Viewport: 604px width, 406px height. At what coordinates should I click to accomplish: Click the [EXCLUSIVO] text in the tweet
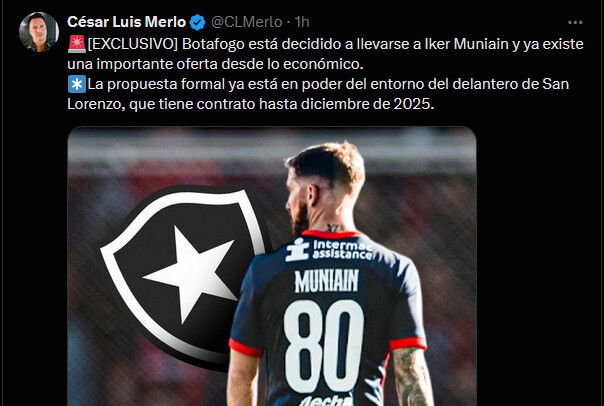click(x=133, y=44)
